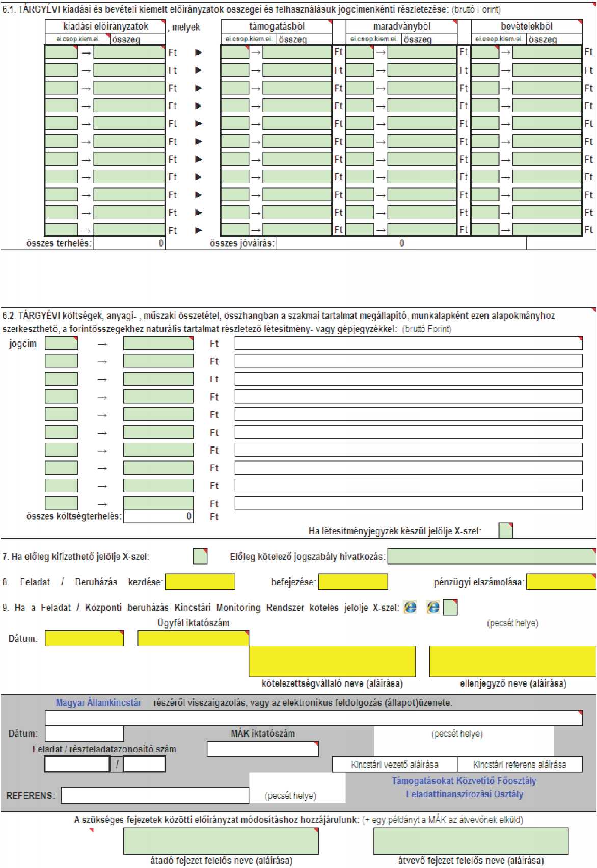The width and height of the screenshot is (597, 868).
Task: Click the first ei.csop.kiem.ei. code cell under kiadási előirányzatok
Action: click(62, 52)
